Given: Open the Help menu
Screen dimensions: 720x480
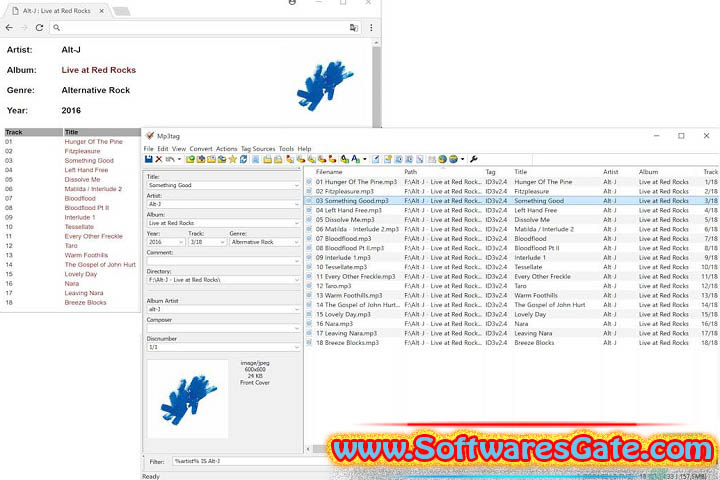Looking at the screenshot, I should 304,149.
